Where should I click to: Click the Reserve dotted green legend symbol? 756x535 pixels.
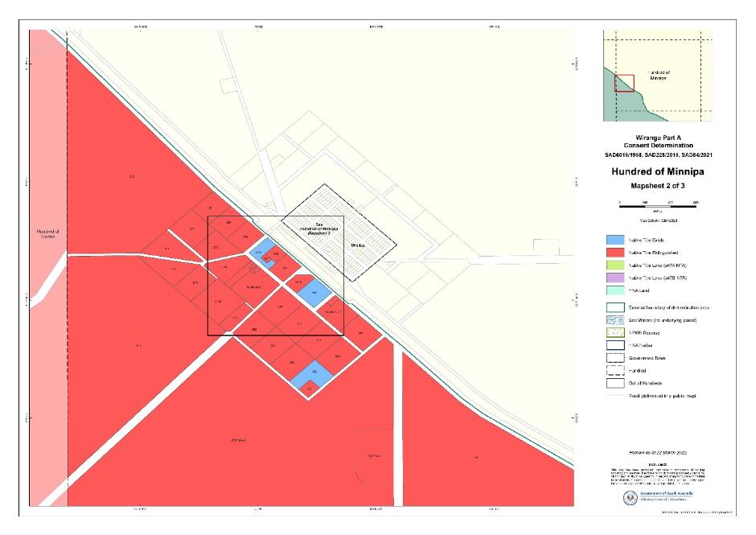[x=615, y=333]
